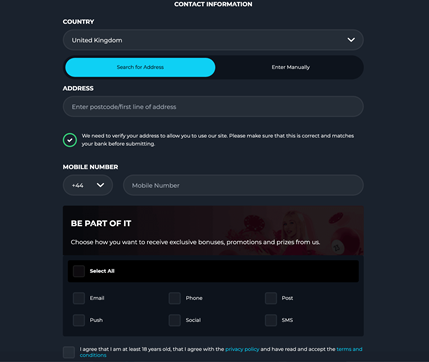
Task: Tick the Select All checkbox
Action: pos(79,271)
